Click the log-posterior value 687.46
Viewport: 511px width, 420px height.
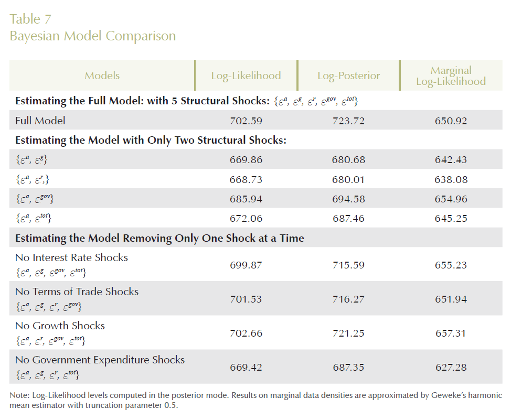point(348,219)
